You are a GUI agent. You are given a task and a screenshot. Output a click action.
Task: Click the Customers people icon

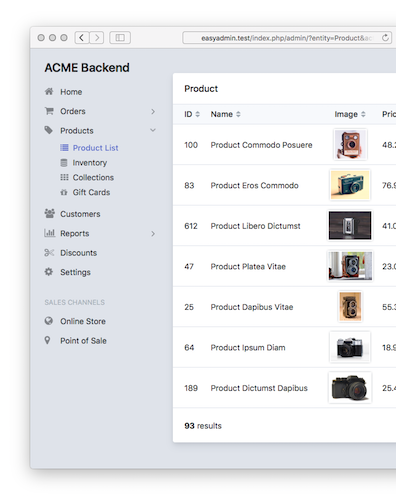coord(49,214)
